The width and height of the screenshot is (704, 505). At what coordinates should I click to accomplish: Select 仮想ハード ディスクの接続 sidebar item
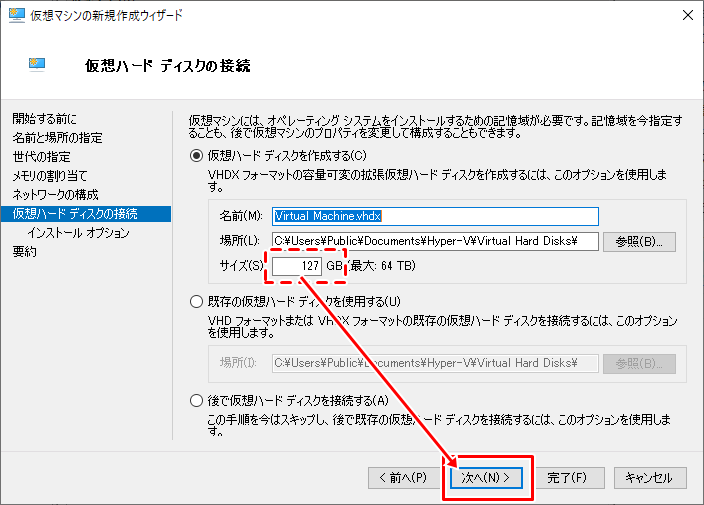75,214
